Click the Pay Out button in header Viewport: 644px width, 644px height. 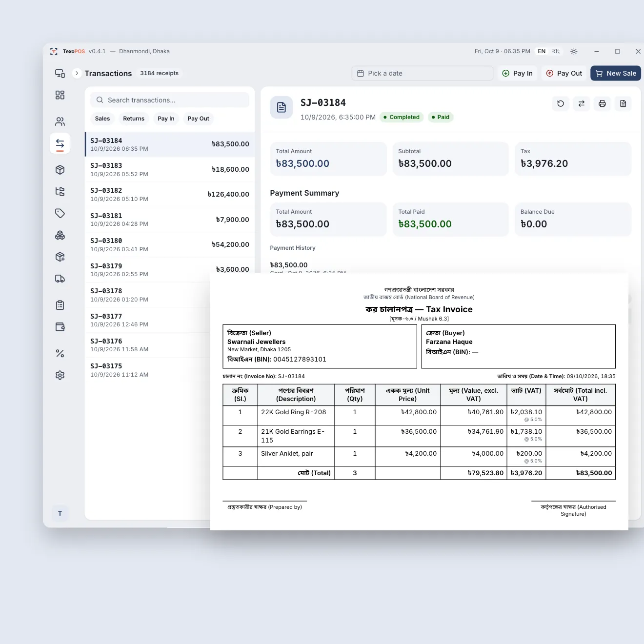[564, 73]
